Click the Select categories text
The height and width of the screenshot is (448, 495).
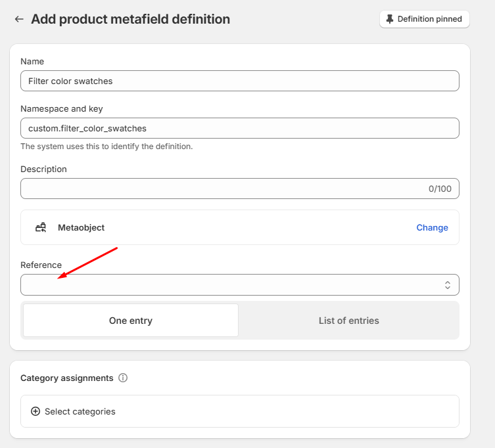pos(80,411)
